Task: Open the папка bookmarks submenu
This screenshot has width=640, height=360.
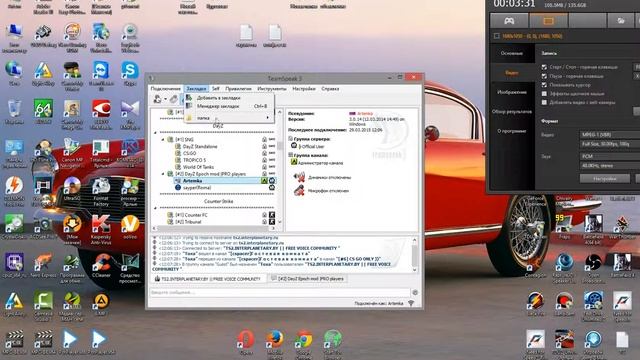Action: point(229,118)
